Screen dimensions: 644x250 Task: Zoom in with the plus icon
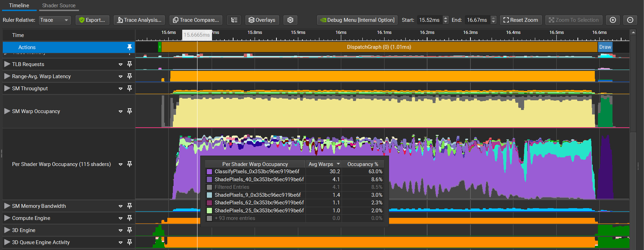[613, 20]
